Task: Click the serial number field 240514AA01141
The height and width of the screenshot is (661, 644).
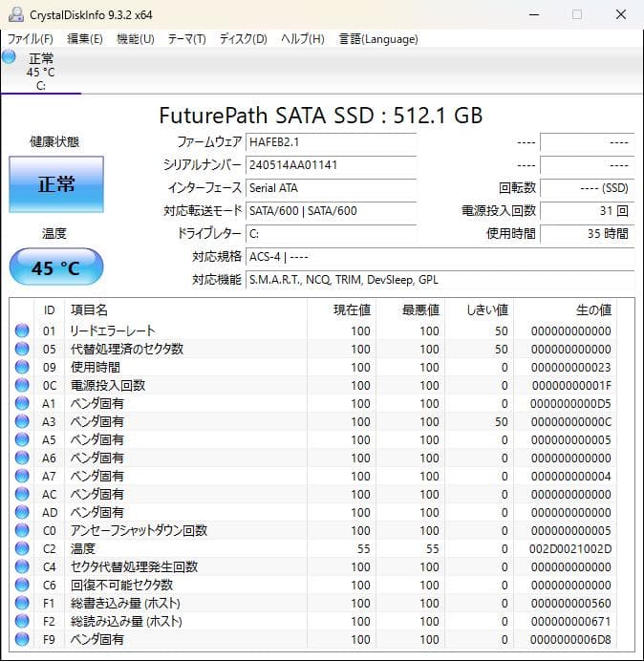Action: [331, 165]
